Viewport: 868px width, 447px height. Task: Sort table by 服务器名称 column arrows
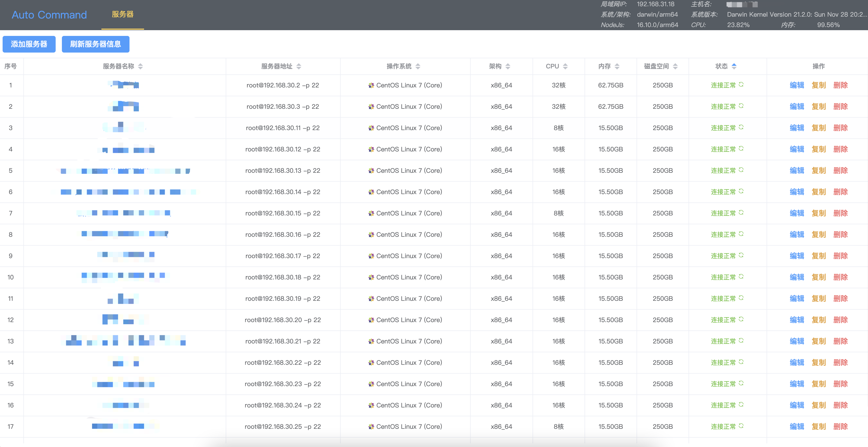tap(140, 66)
